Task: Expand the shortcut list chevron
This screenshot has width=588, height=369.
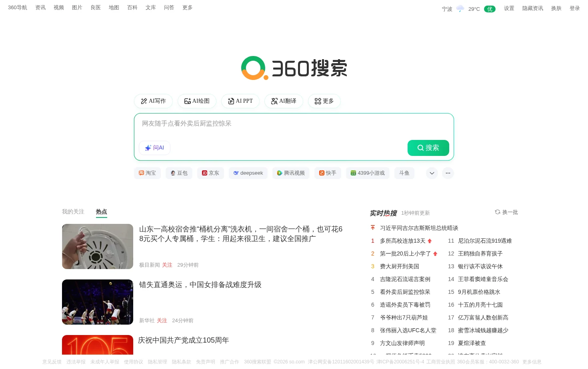Action: tap(432, 173)
